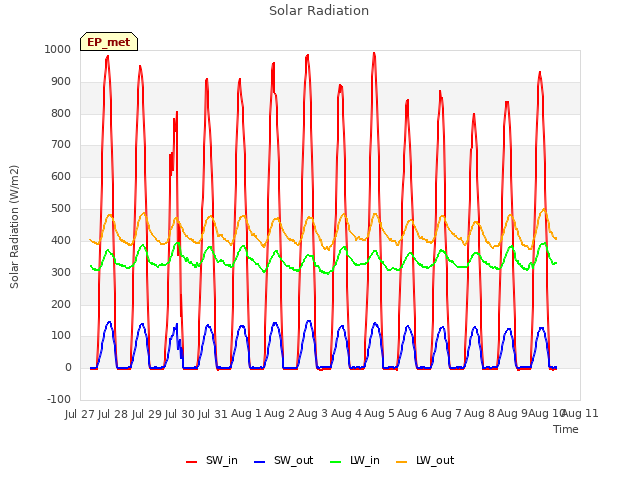The image size is (640, 480).
Task: Click the Aug 3 x-axis date label
Action: pos(313,413)
